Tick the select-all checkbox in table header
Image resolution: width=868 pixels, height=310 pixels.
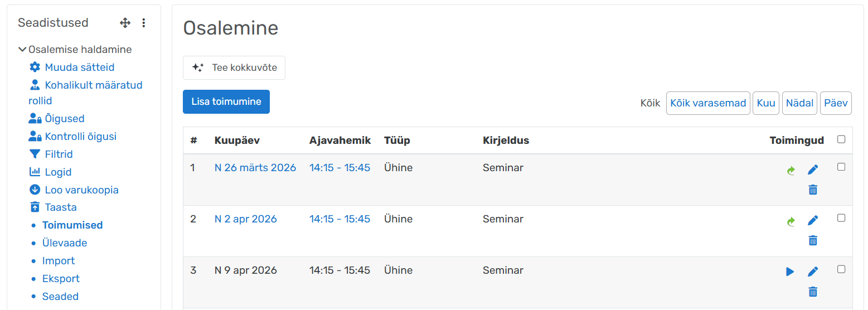(841, 139)
